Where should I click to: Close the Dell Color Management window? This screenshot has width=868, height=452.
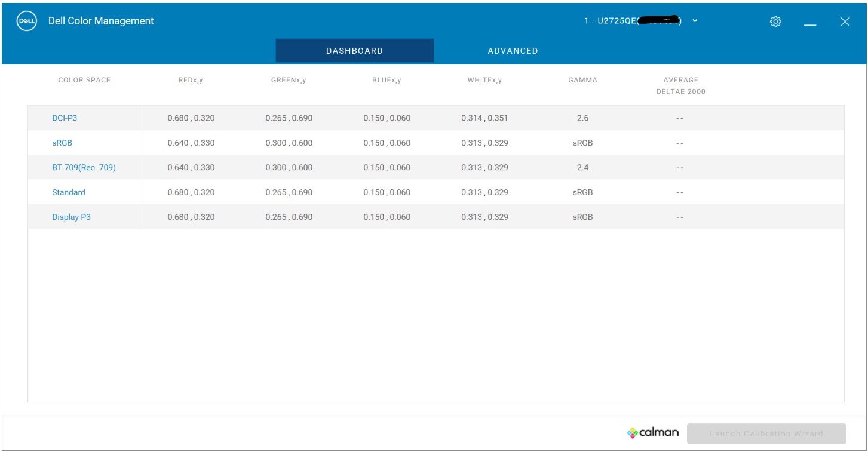tap(845, 21)
